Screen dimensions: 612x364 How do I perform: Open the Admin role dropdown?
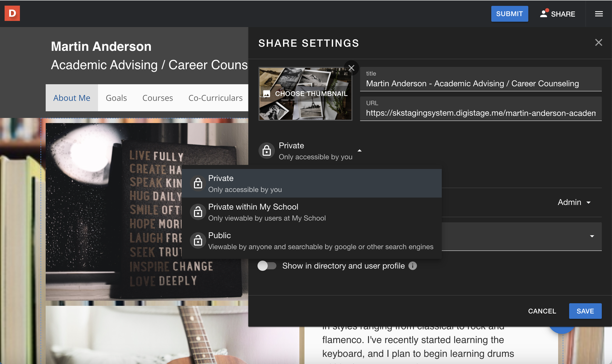pyautogui.click(x=574, y=202)
